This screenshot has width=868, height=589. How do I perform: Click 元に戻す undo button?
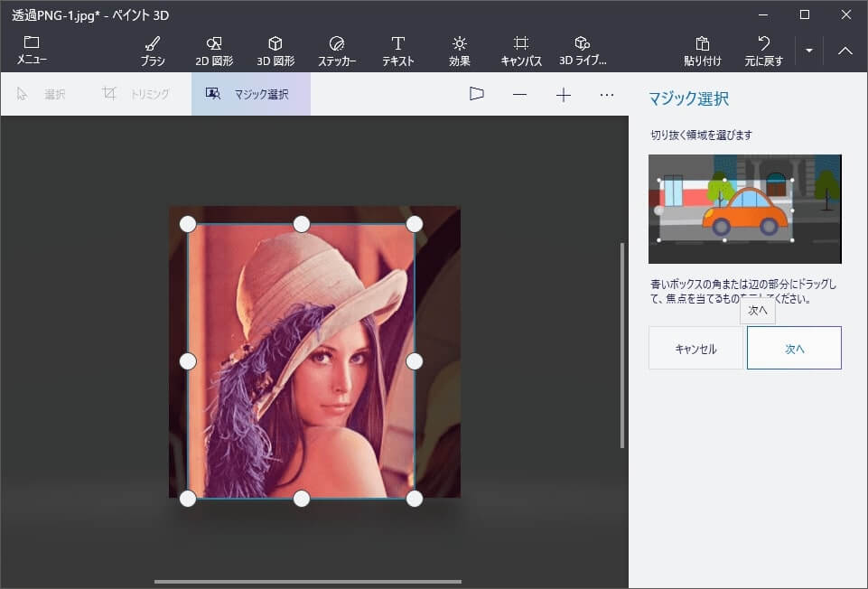click(764, 51)
